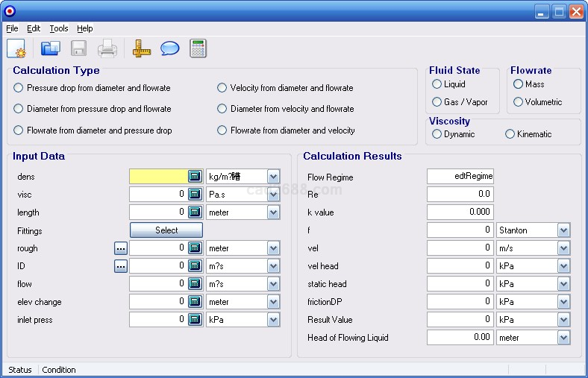Click the ellipsis button next to ID
The height and width of the screenshot is (378, 588).
[121, 266]
